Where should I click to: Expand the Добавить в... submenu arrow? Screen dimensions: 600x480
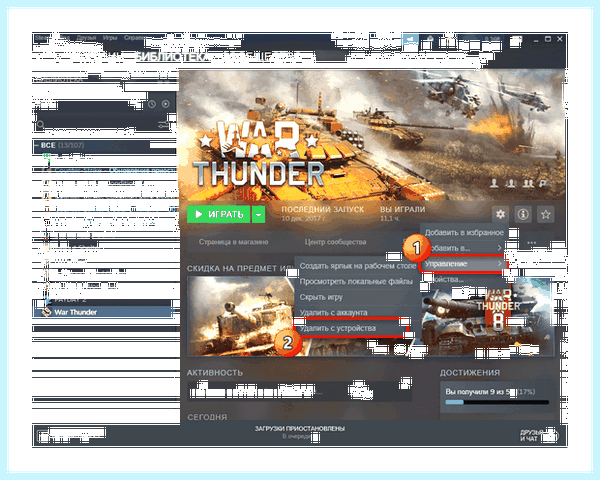tap(499, 248)
